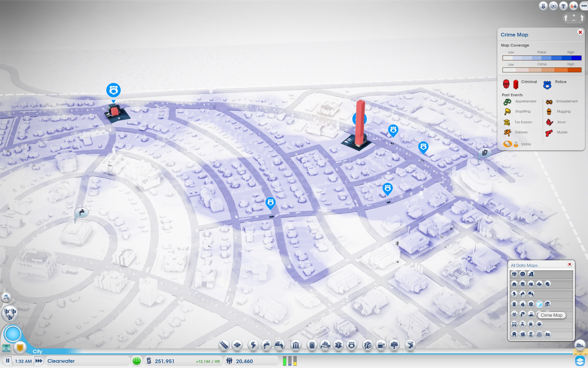Close the All Data Maps panel
Viewport: 588px width, 368px height.
(x=570, y=264)
